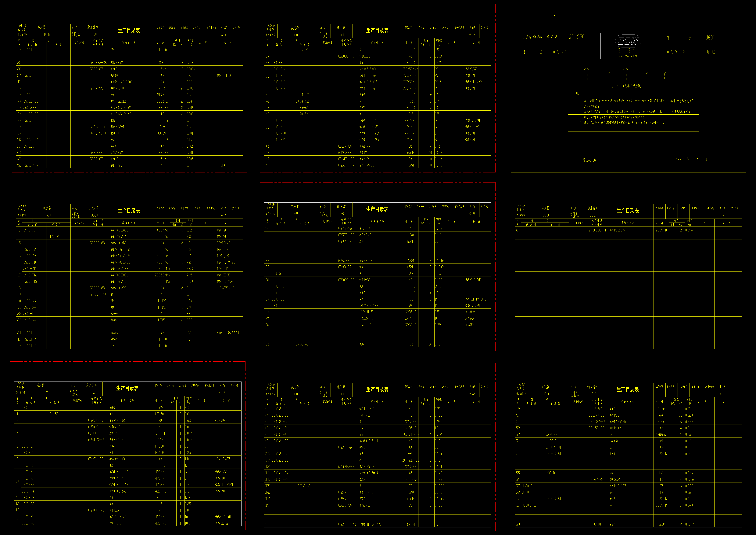
Task: Select part number J600-53
Action: coord(28,498)
